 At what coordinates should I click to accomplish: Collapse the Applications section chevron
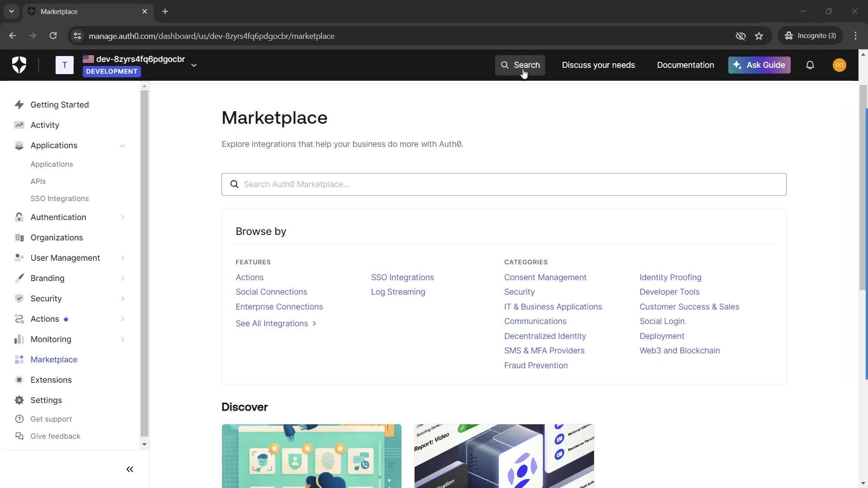(122, 145)
